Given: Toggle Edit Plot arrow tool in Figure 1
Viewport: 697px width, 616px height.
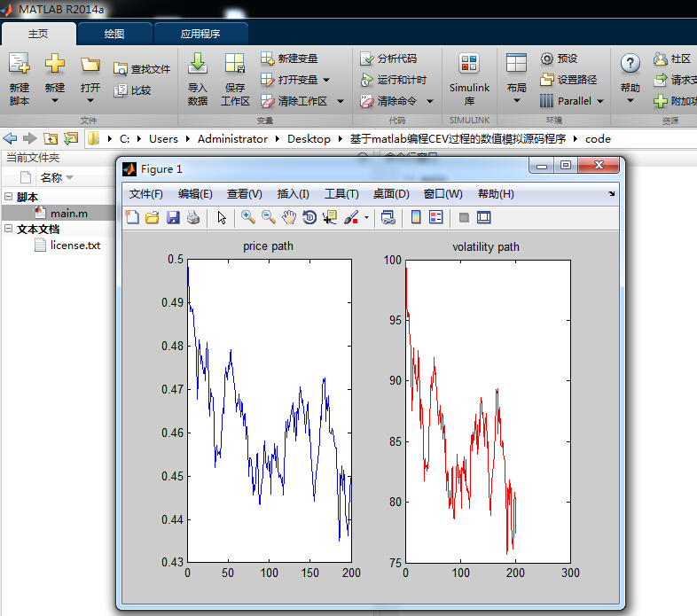Looking at the screenshot, I should 222,218.
